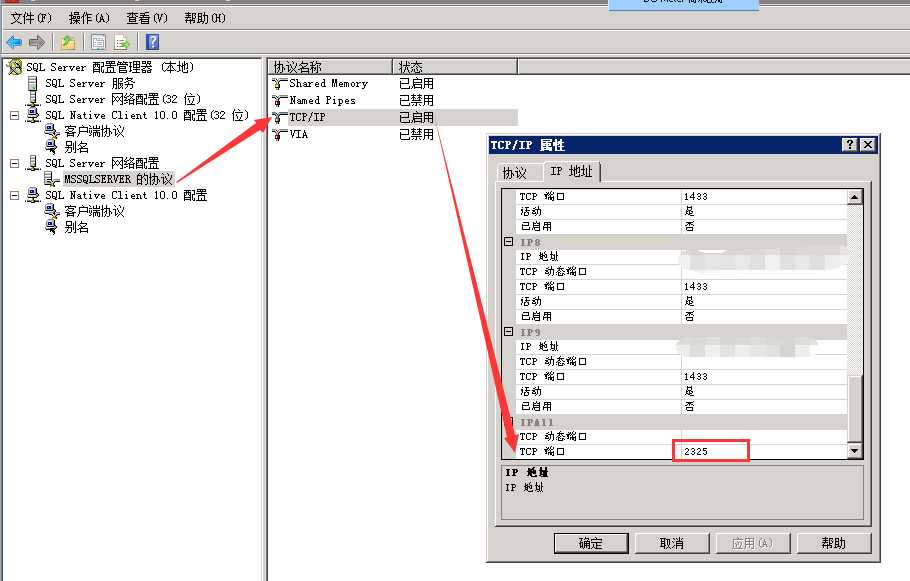This screenshot has width=910, height=581.
Task: Click the TCP/IP protocol icon
Action: (280, 118)
